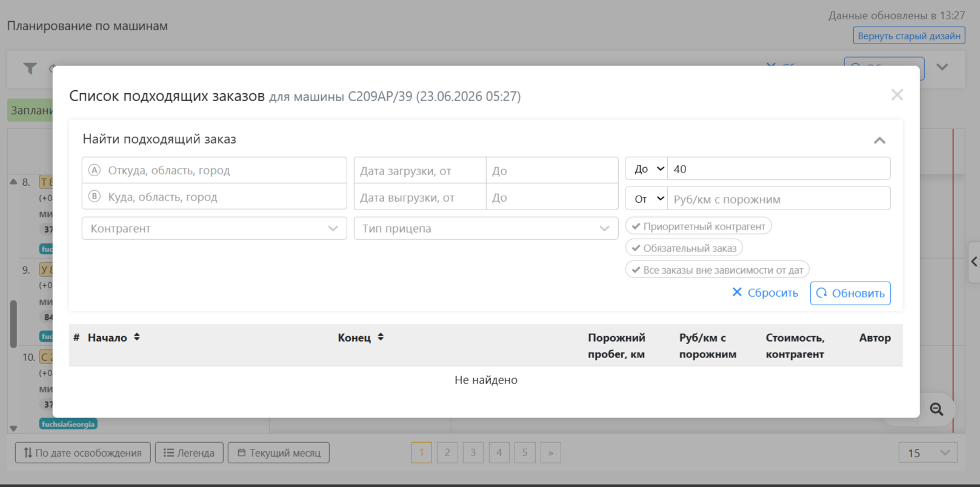Screen dimensions: 980x487
Task: Go to page 3 in pagination
Action: click(473, 452)
